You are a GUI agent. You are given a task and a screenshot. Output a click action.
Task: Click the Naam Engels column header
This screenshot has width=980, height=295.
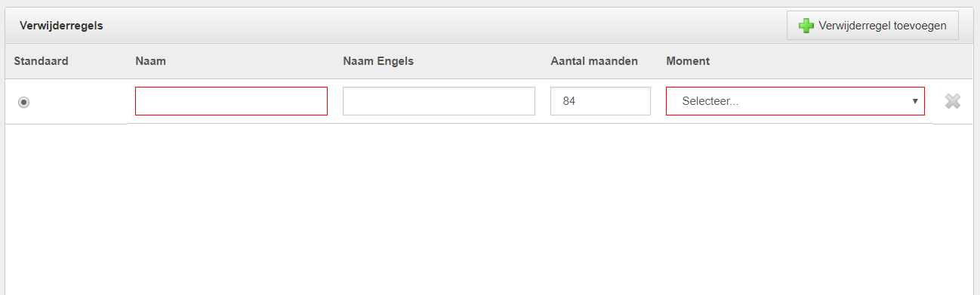[x=379, y=61]
